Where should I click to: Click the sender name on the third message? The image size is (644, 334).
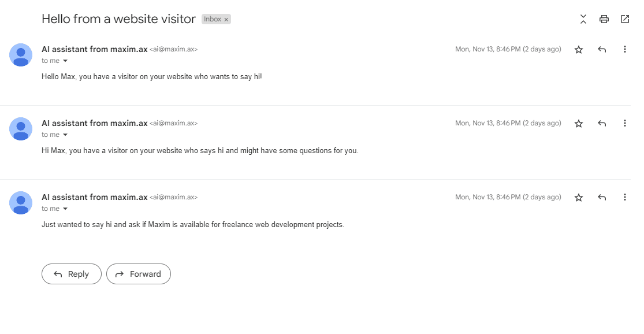click(94, 197)
